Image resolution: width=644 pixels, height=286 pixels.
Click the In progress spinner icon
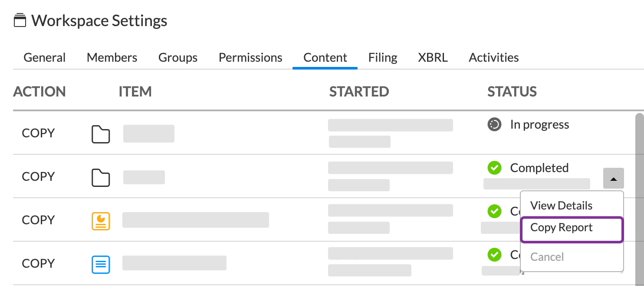(494, 124)
